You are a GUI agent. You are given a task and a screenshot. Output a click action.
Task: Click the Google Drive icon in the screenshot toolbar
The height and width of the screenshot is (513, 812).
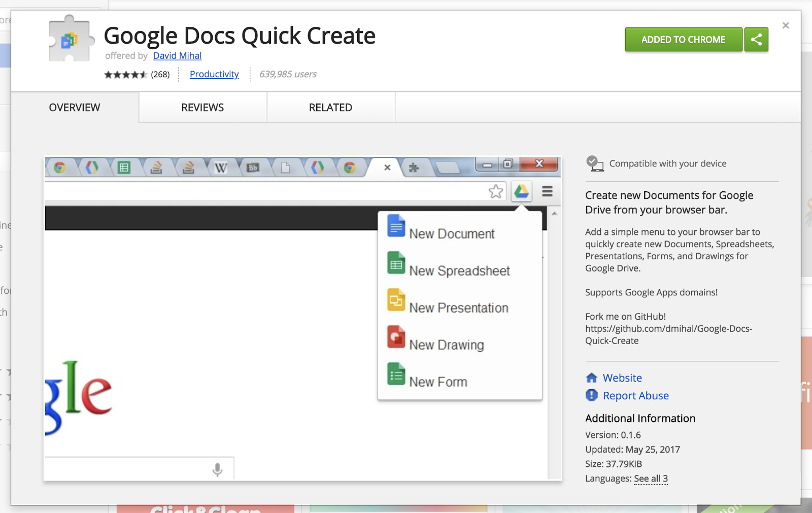(x=522, y=191)
